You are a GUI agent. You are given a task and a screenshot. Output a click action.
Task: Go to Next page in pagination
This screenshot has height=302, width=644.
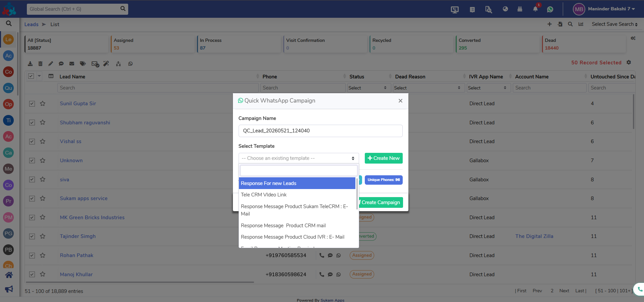pos(564,291)
